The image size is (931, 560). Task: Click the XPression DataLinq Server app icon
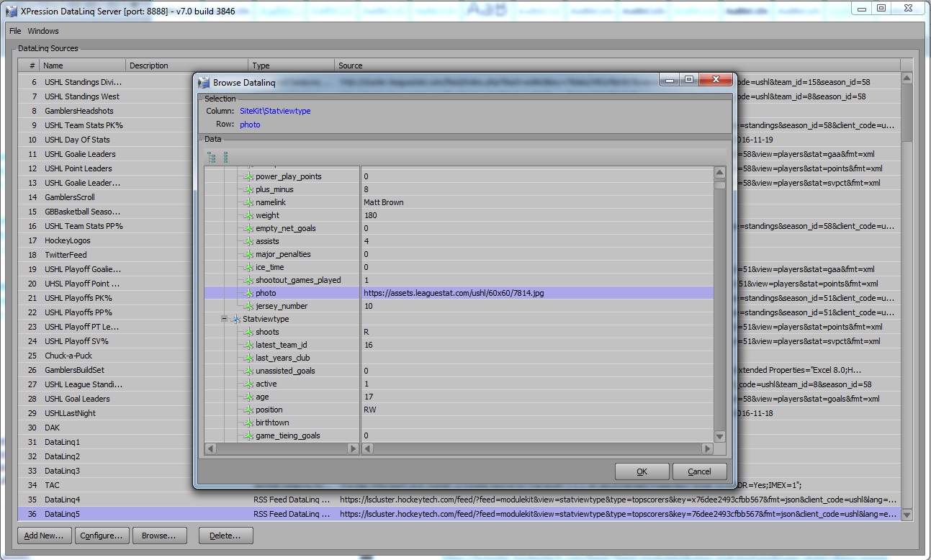(x=12, y=10)
